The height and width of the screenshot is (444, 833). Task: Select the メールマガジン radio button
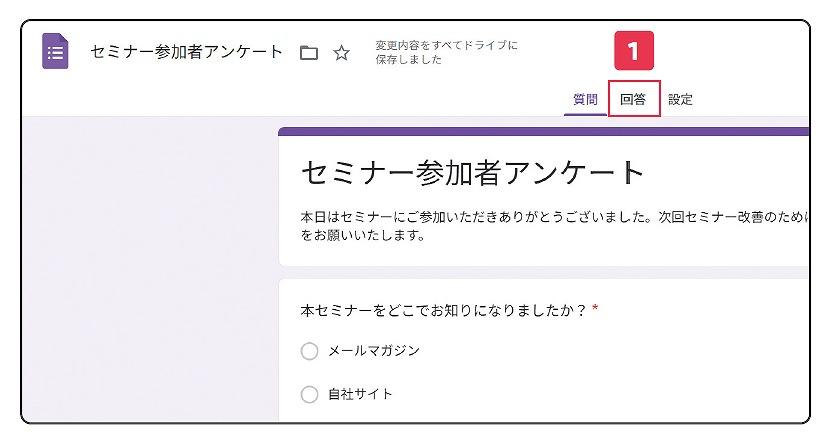coord(309,351)
